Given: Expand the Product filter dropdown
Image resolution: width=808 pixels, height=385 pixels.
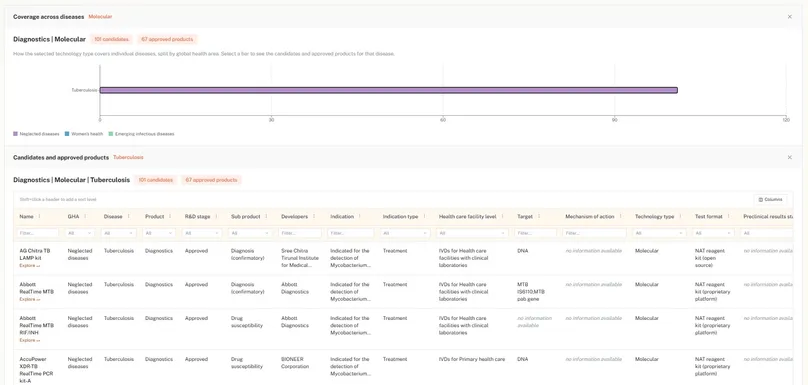Looking at the screenshot, I should point(160,233).
